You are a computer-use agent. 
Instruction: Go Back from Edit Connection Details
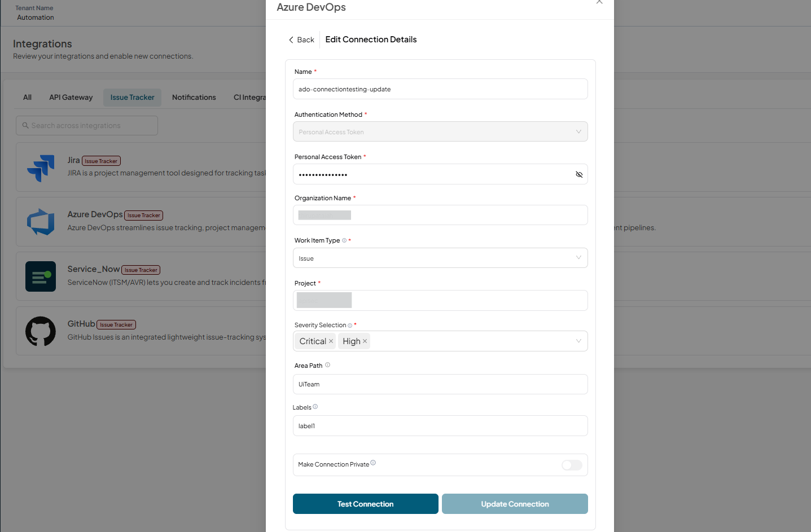(x=301, y=39)
